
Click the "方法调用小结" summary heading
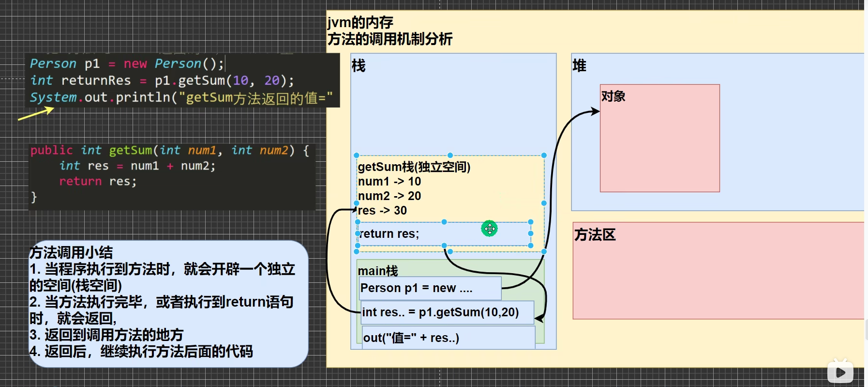[71, 252]
